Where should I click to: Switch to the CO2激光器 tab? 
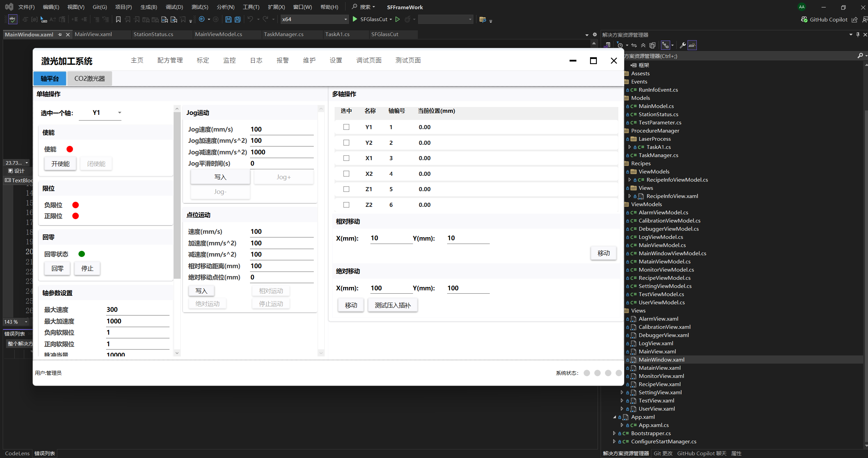click(90, 79)
